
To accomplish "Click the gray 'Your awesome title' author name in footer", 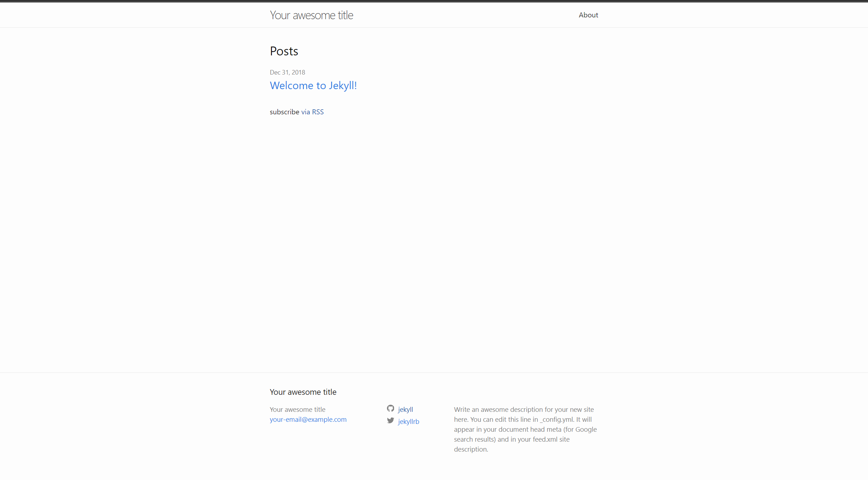I will pos(297,409).
